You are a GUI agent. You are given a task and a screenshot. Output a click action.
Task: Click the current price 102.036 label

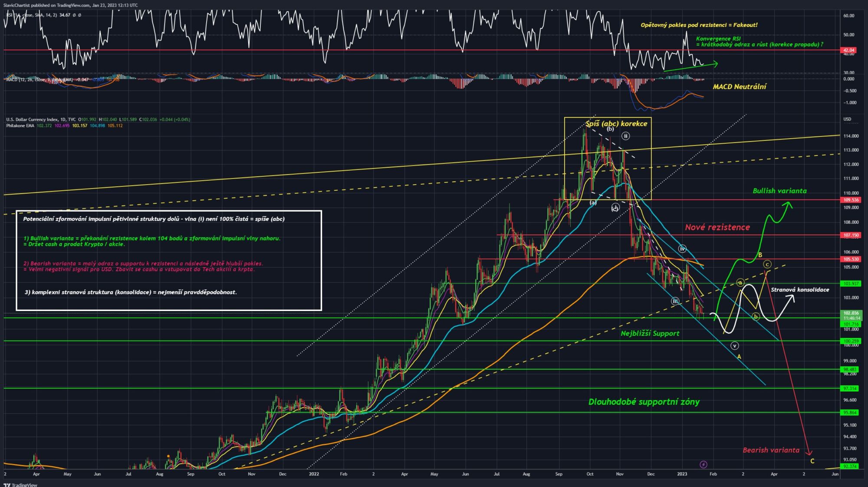(x=851, y=313)
